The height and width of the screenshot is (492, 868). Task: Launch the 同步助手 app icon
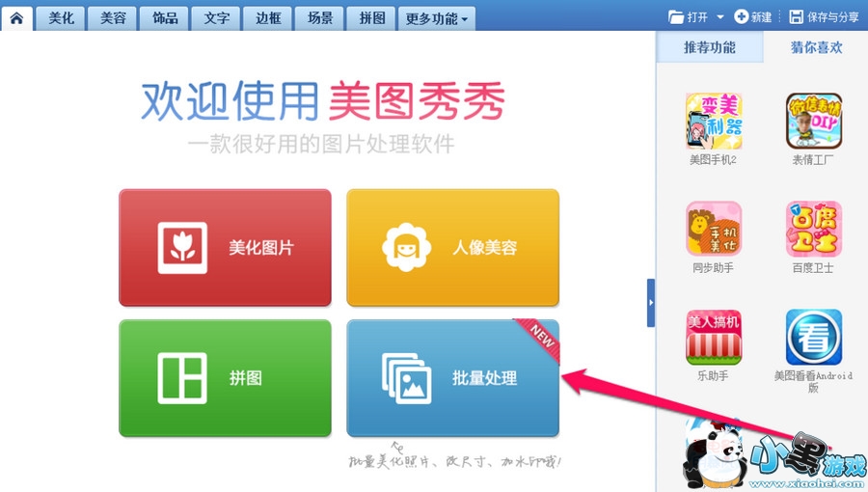tap(714, 229)
